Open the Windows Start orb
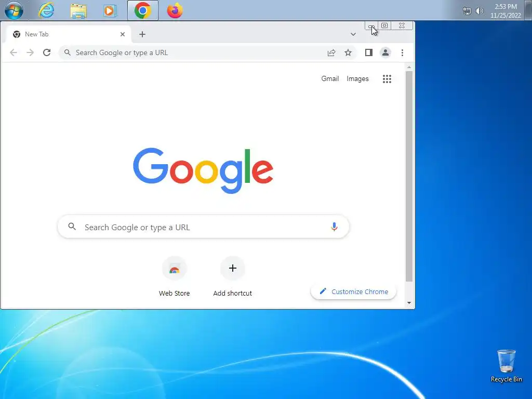 [14, 10]
